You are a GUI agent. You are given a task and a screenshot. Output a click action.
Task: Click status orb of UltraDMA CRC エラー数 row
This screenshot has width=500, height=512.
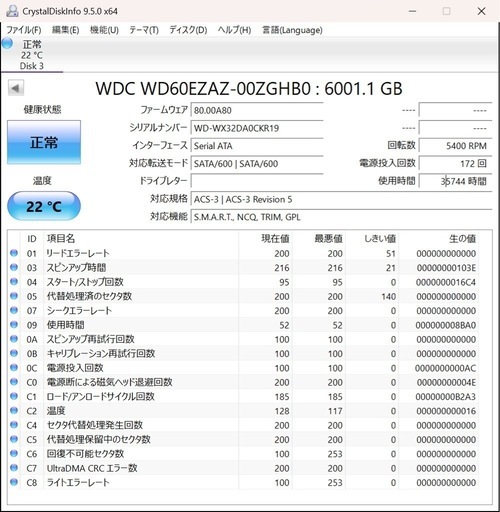tap(14, 468)
